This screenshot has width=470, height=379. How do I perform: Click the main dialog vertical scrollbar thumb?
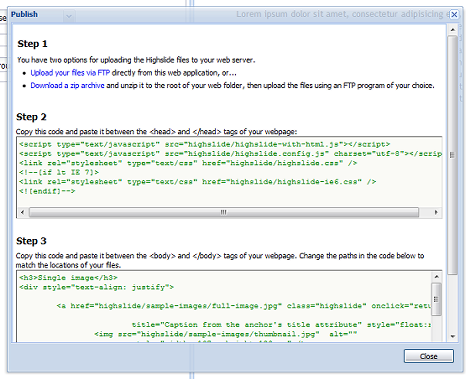452,155
